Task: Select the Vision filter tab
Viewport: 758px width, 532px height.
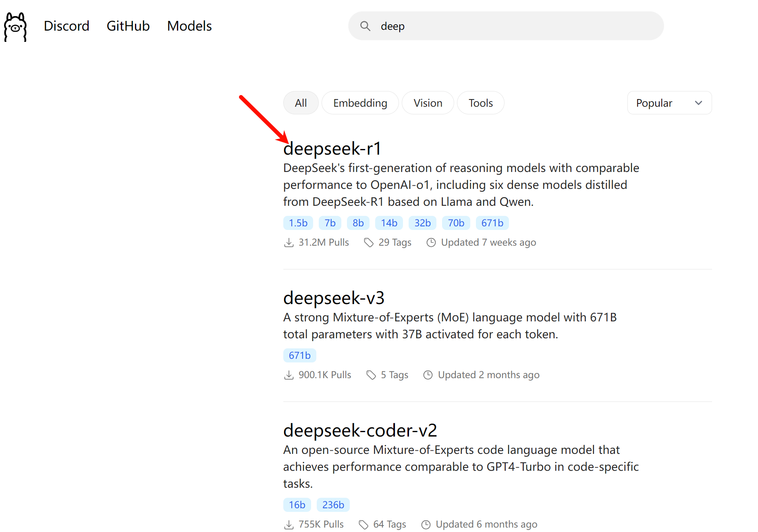Action: 428,103
